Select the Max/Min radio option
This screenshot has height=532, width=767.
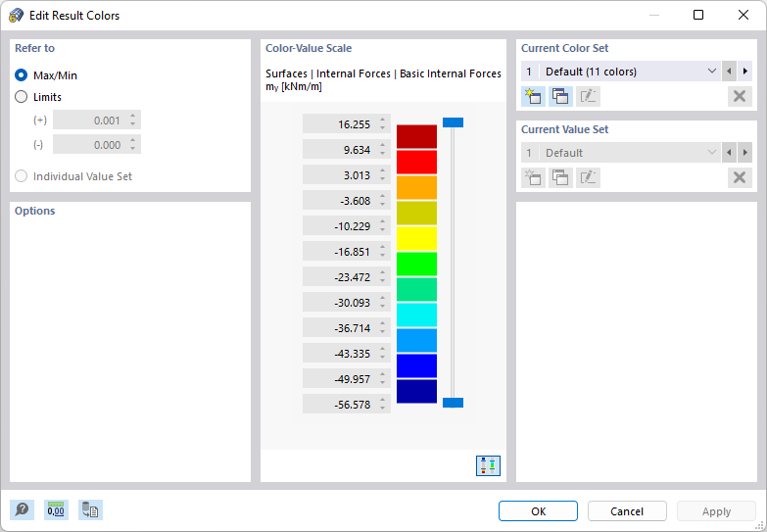(22, 74)
